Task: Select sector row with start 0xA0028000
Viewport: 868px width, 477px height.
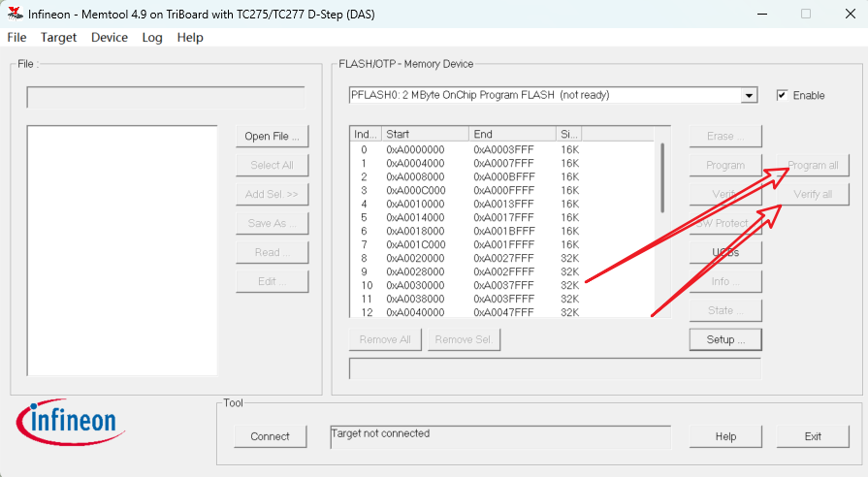Action: pyautogui.click(x=502, y=271)
